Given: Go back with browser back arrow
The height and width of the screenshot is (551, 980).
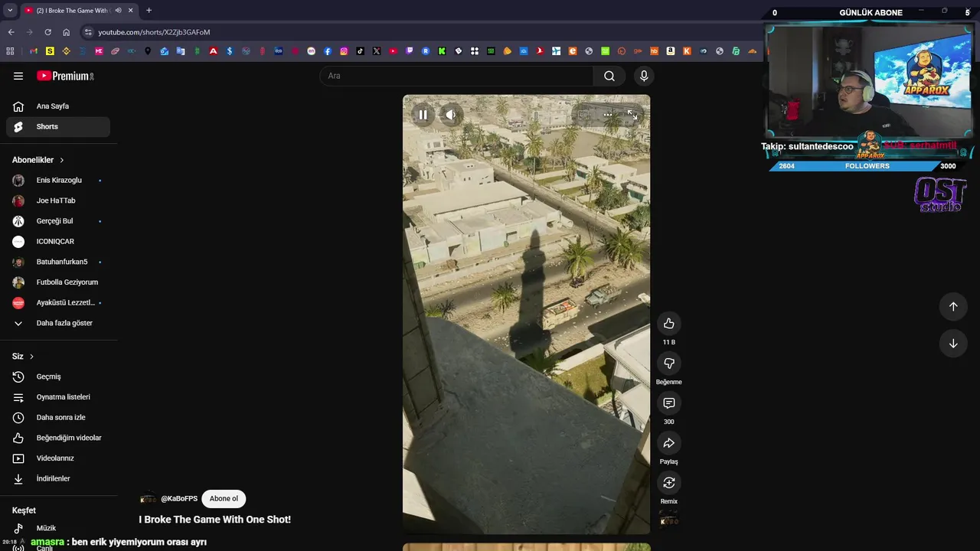Looking at the screenshot, I should tap(11, 32).
